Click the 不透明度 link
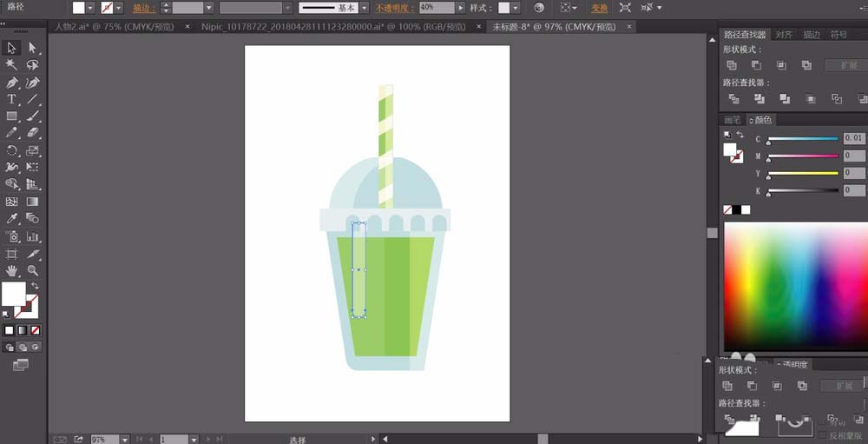This screenshot has width=868, height=444. (395, 8)
